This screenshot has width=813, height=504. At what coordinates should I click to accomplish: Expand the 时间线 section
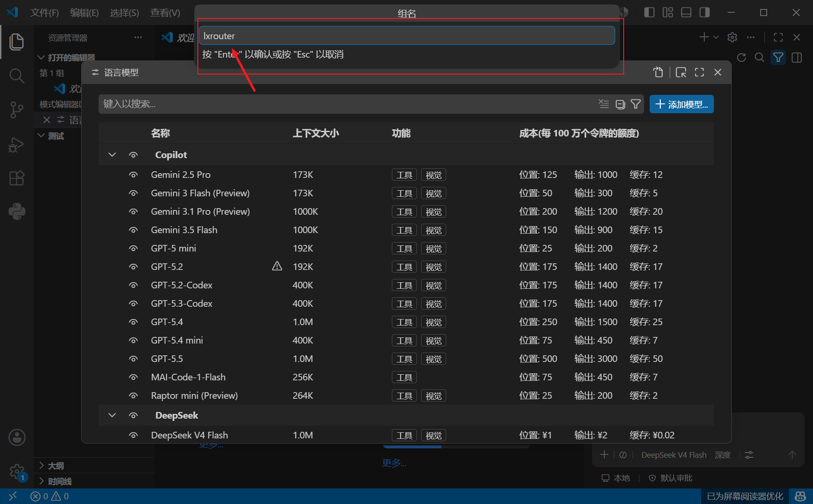click(42, 481)
